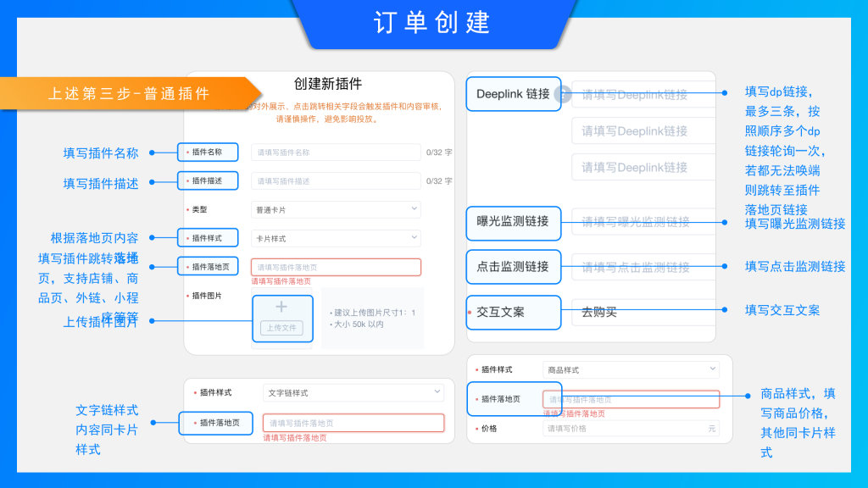Click the 大小 50k 以内 hint text
This screenshot has width=868, height=488.
point(357,324)
